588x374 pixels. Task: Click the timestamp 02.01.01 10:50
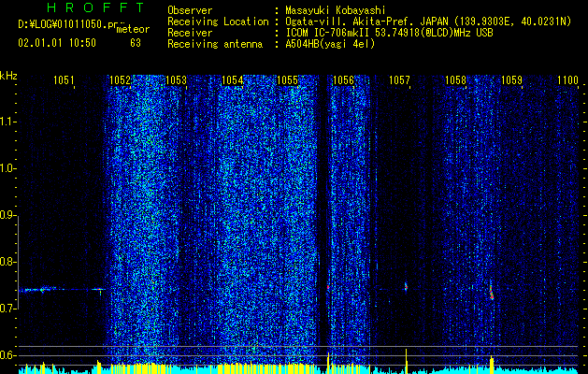[x=57, y=43]
